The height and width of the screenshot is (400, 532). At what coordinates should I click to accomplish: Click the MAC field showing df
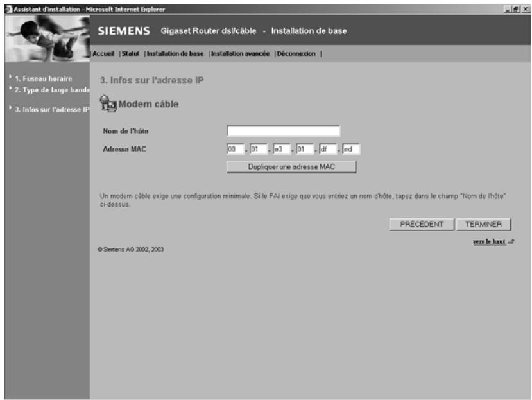(328, 149)
